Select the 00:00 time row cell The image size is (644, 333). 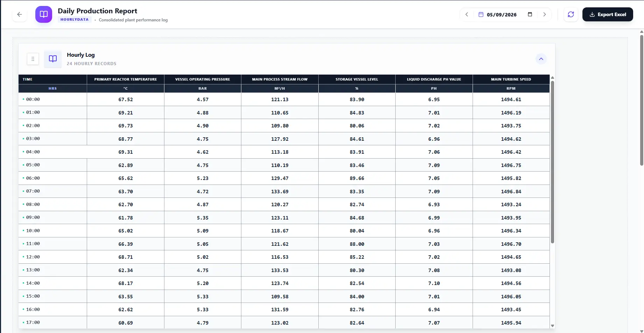tap(52, 99)
